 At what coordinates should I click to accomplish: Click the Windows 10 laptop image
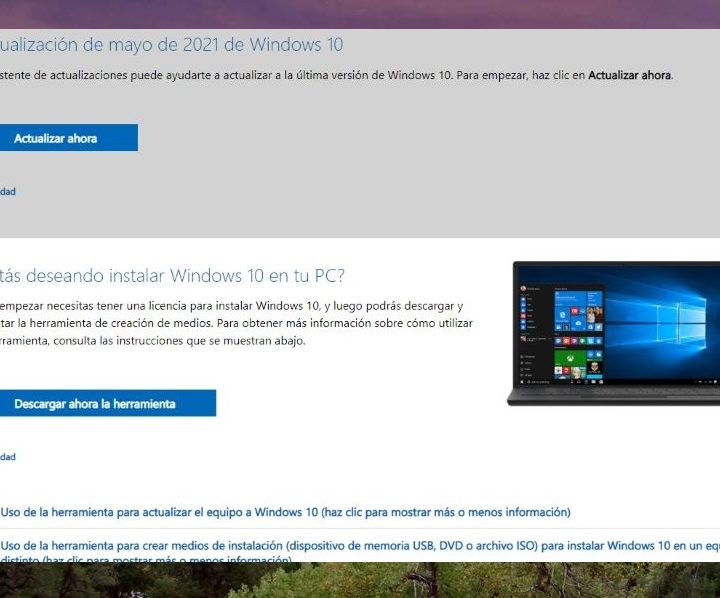tap(613, 334)
